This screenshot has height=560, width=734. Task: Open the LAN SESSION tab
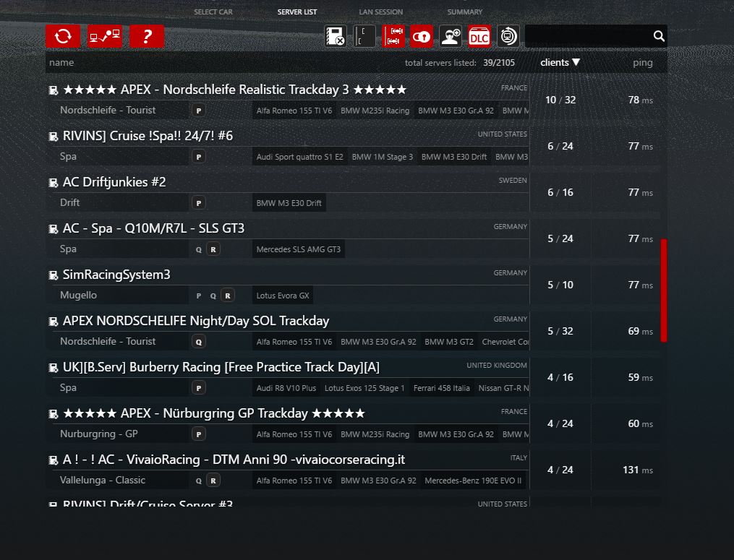pos(380,12)
